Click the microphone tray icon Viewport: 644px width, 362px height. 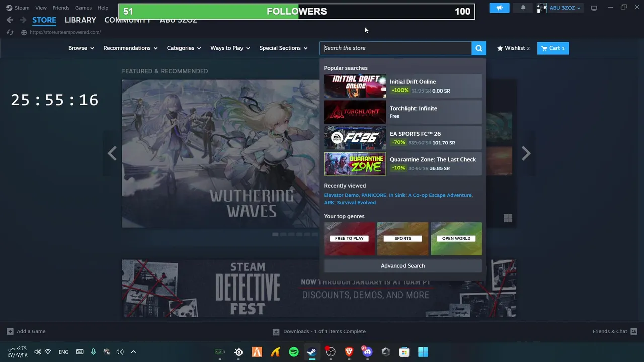coord(93,352)
